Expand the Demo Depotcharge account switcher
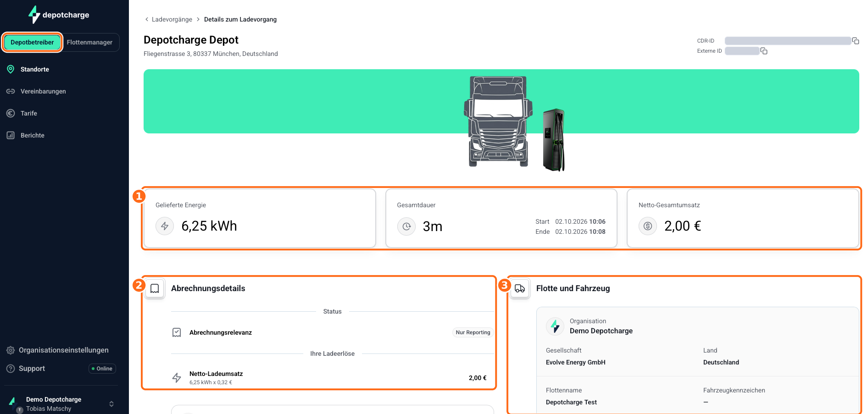The width and height of the screenshot is (868, 414). (111, 404)
